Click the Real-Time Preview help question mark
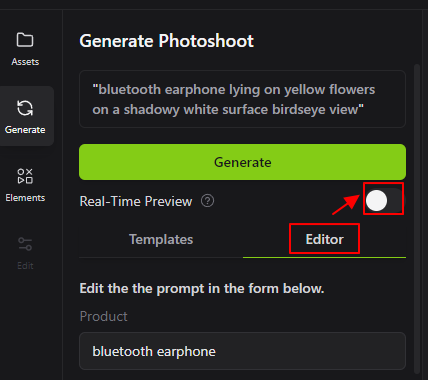 [x=207, y=201]
